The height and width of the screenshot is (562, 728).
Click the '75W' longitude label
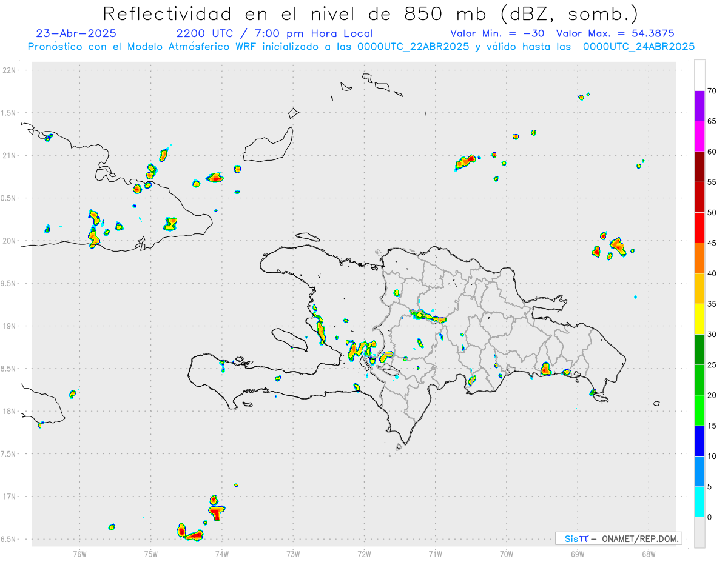(151, 554)
